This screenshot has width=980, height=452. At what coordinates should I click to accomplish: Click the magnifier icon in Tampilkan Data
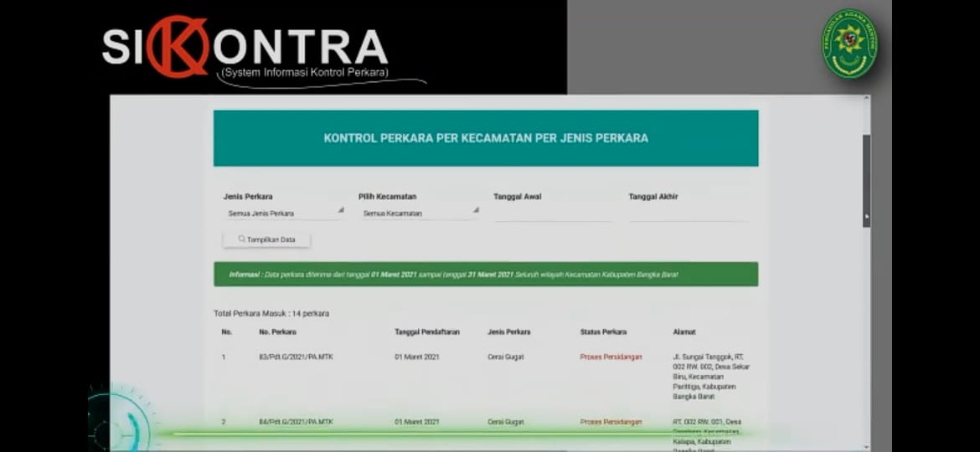(241, 239)
